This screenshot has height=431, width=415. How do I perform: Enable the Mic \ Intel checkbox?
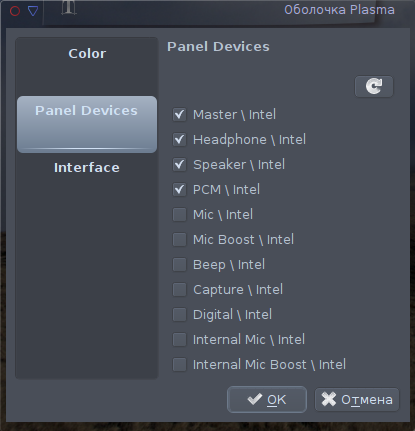(179, 215)
